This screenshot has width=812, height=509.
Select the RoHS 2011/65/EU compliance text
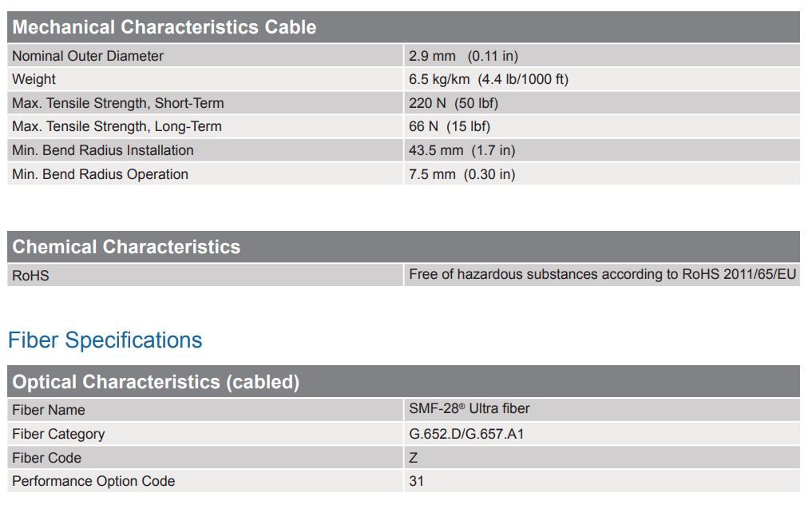click(602, 274)
